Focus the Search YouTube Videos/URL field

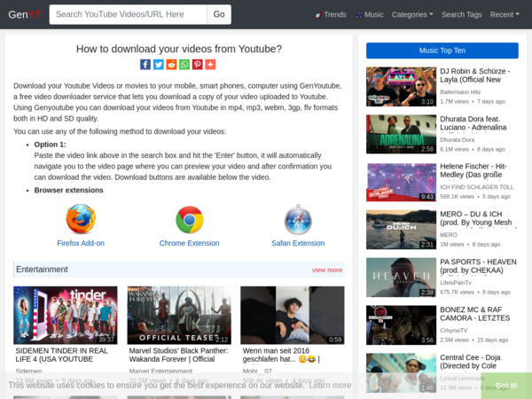click(129, 14)
